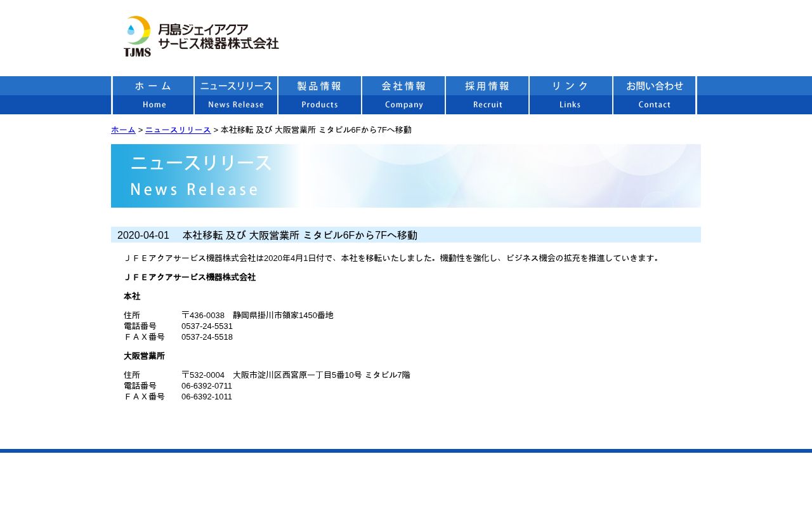The width and height of the screenshot is (812, 508).
Task: Click the リンク Links navigation item
Action: pyautogui.click(x=571, y=95)
